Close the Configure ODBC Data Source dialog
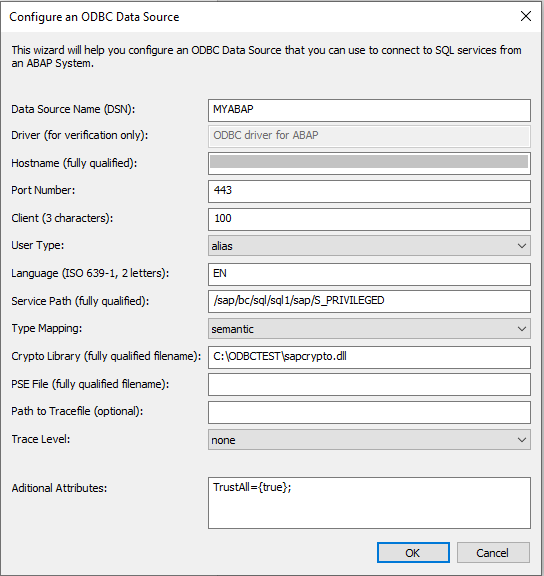 point(526,16)
